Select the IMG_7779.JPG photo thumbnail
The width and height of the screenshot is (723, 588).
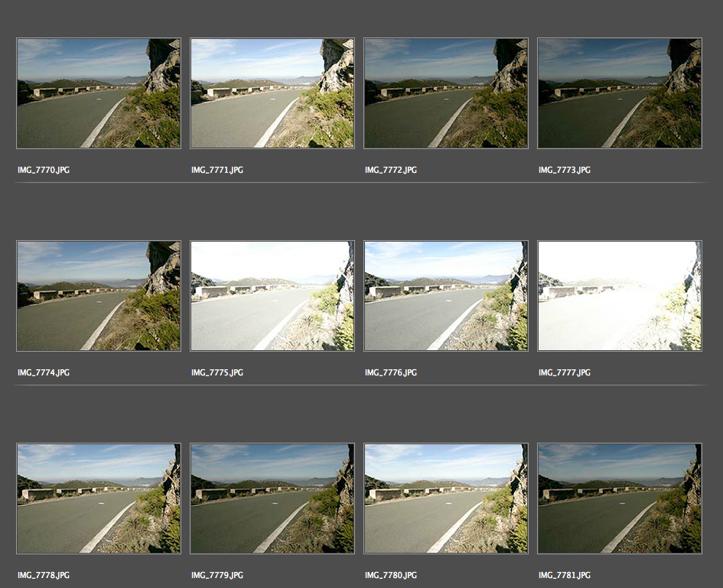point(272,499)
